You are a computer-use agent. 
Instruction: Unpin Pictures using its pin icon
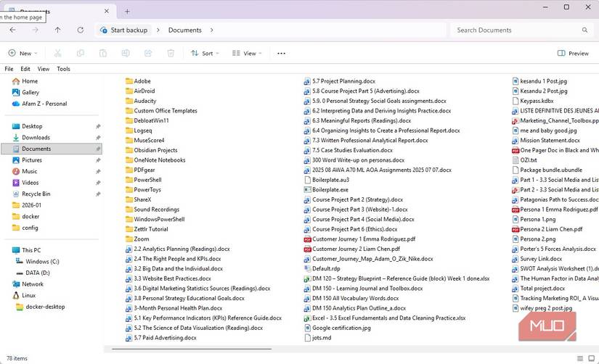pyautogui.click(x=98, y=160)
